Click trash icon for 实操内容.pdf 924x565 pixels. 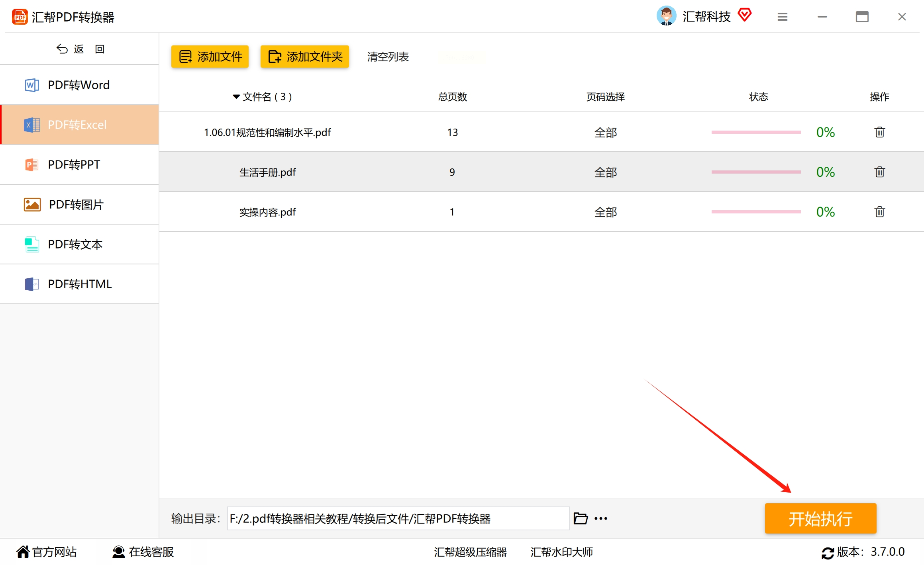tap(879, 212)
